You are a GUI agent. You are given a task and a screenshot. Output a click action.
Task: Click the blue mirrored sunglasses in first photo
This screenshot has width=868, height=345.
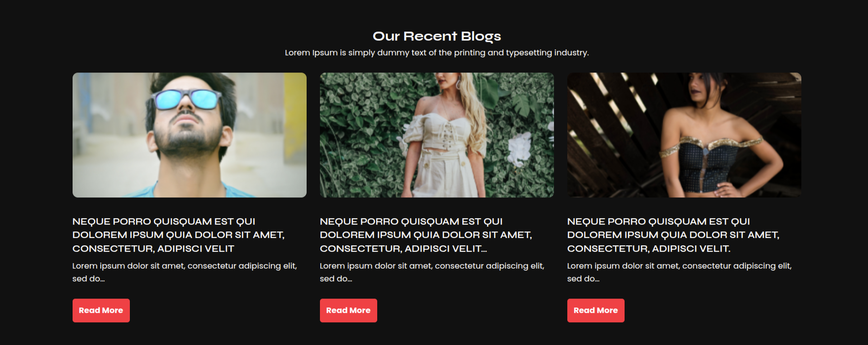187,99
